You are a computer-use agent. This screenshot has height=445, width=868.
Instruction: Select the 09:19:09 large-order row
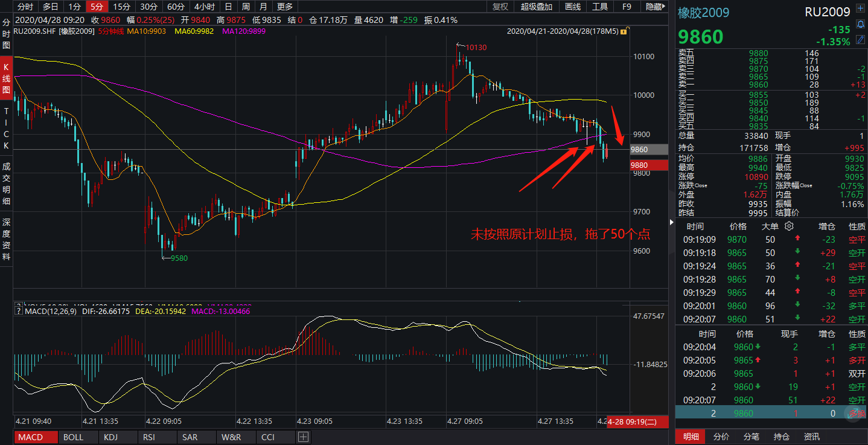point(771,239)
